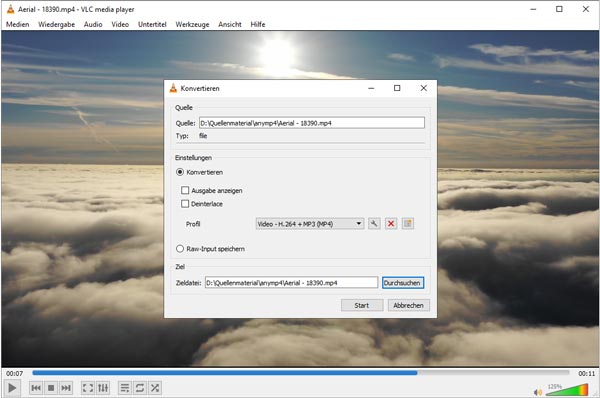Adjust the volume slider at 125%
Screen dimensions: 600x398
(567, 390)
